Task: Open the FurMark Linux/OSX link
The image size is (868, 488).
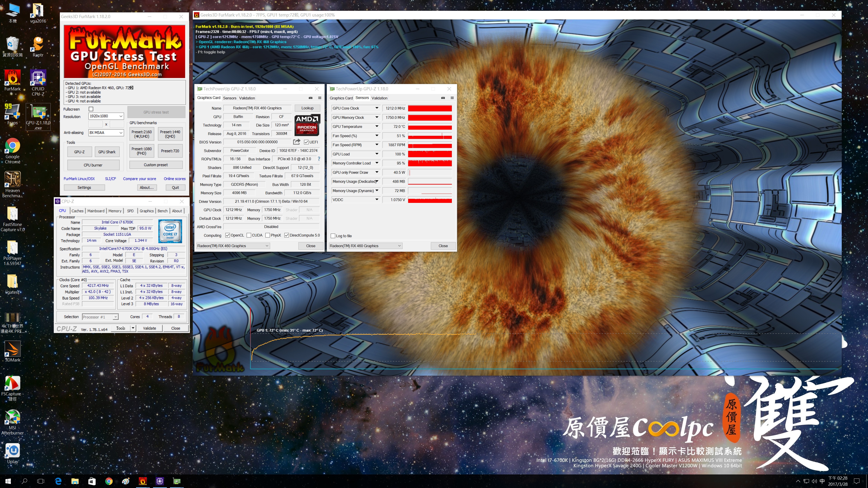Action: pos(79,178)
